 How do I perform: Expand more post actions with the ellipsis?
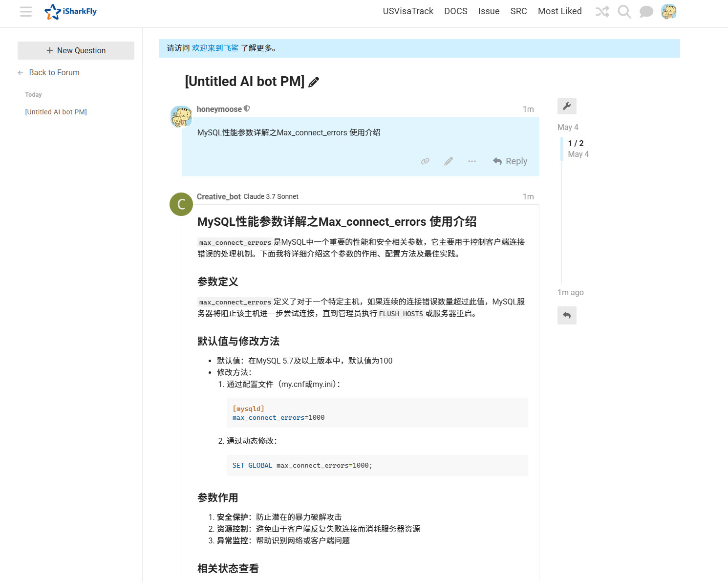pos(471,161)
